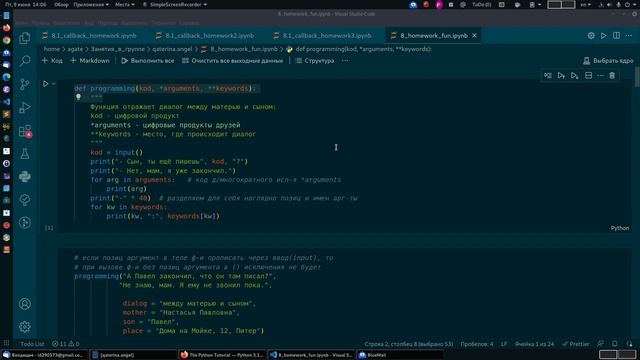640x360 pixels.
Task: Run notebook from editor title play icon
Action: click(603, 36)
